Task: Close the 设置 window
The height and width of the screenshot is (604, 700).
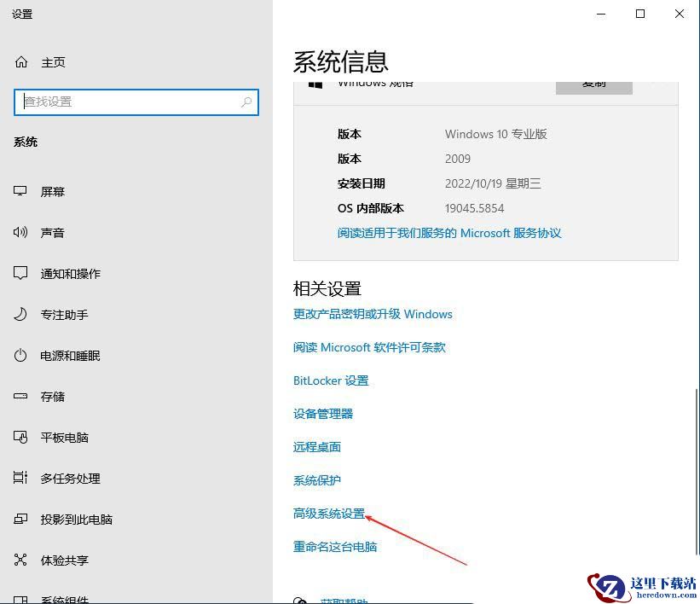Action: (x=680, y=14)
